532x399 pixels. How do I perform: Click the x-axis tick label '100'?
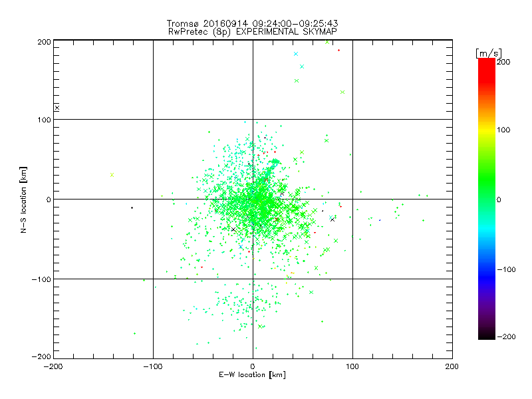352,367
